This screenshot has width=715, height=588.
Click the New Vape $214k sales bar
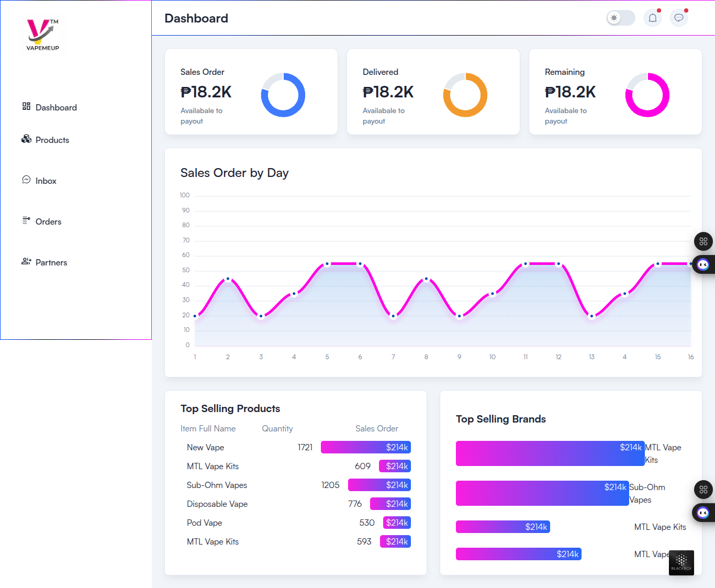(x=365, y=447)
